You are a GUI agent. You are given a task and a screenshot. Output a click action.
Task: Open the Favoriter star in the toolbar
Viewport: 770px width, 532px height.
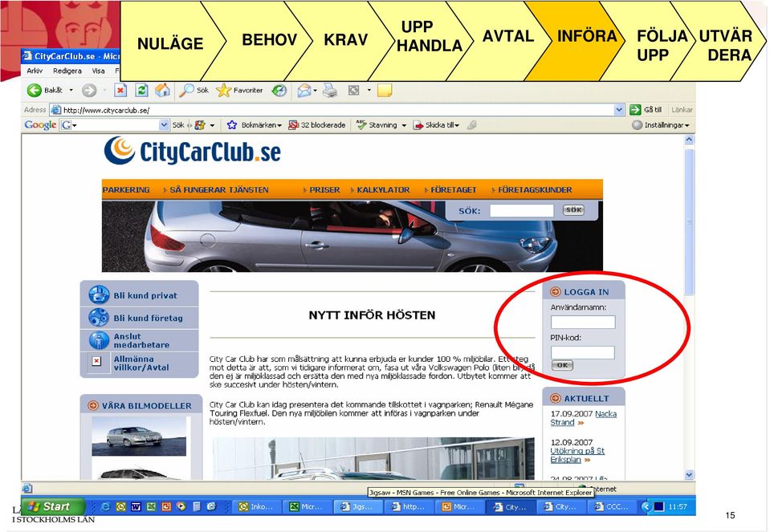click(239, 91)
